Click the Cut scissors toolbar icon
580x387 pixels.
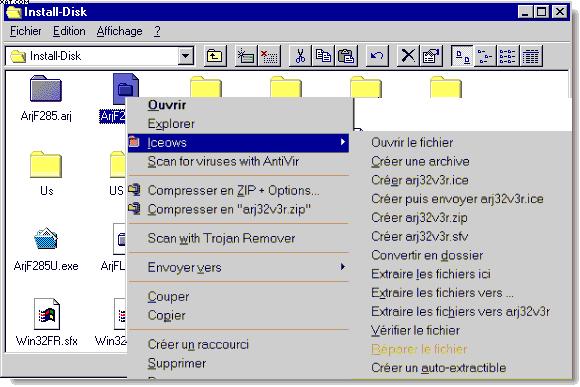(x=300, y=56)
